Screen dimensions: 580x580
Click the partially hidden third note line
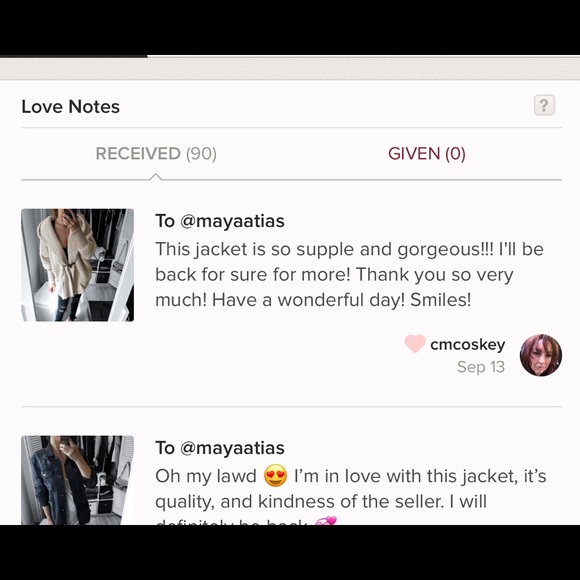246,521
